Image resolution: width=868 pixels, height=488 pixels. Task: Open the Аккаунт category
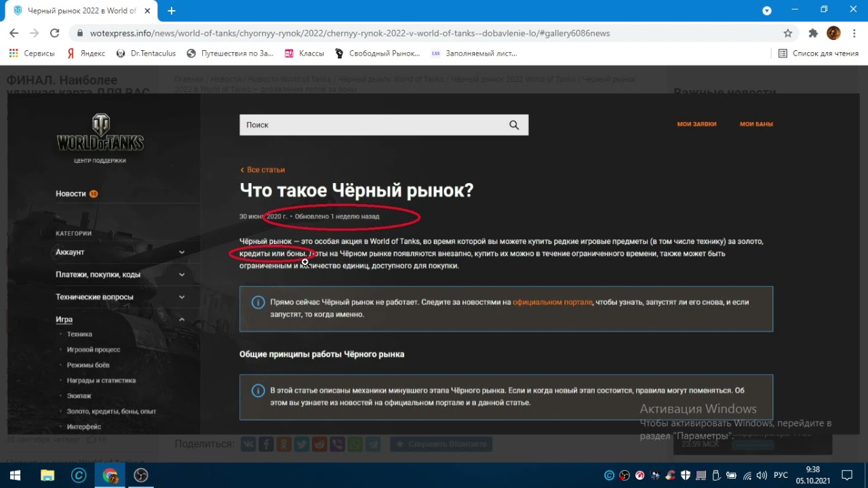[x=70, y=252]
